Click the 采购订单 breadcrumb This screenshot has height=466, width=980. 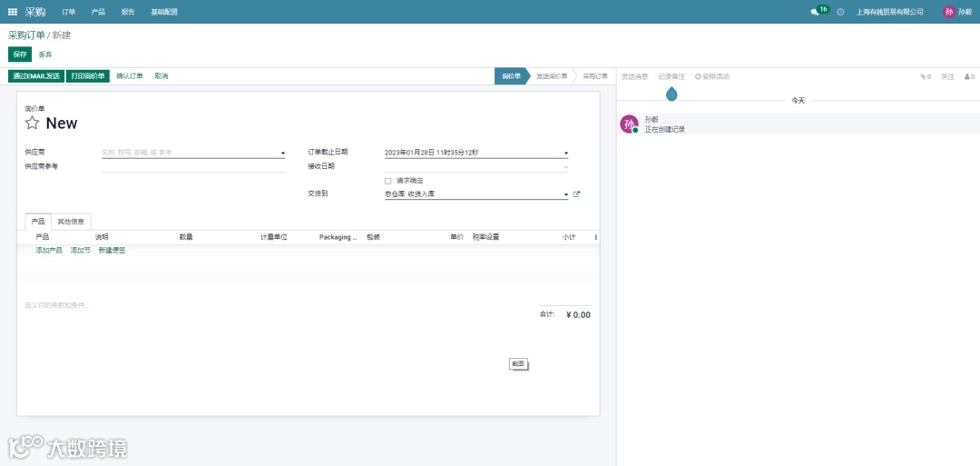pos(26,35)
